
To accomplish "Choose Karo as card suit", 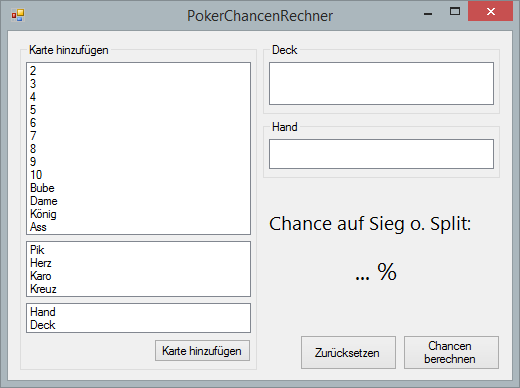I will point(138,276).
